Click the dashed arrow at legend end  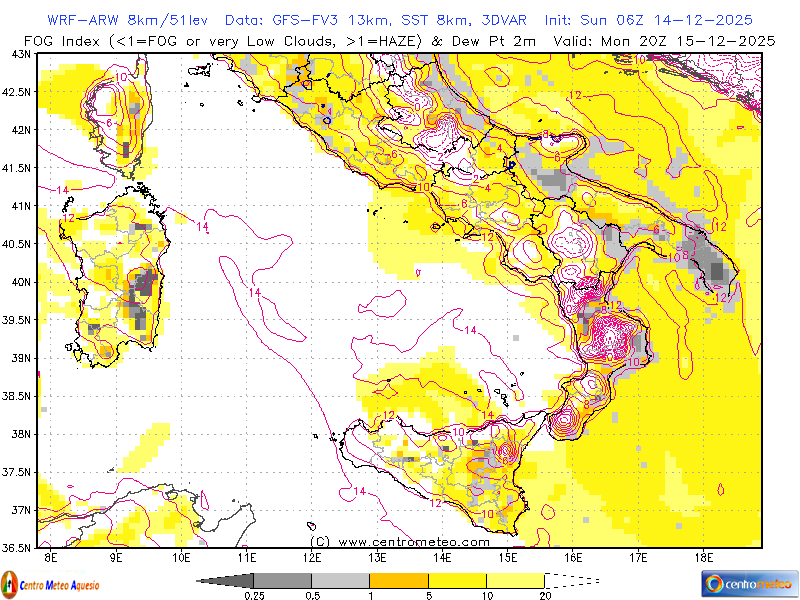tap(573, 580)
